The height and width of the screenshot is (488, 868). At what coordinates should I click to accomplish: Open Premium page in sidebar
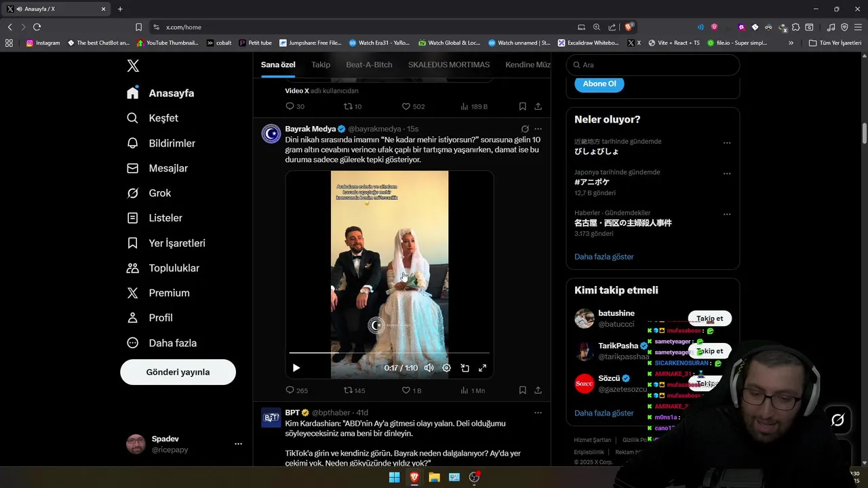158,293
